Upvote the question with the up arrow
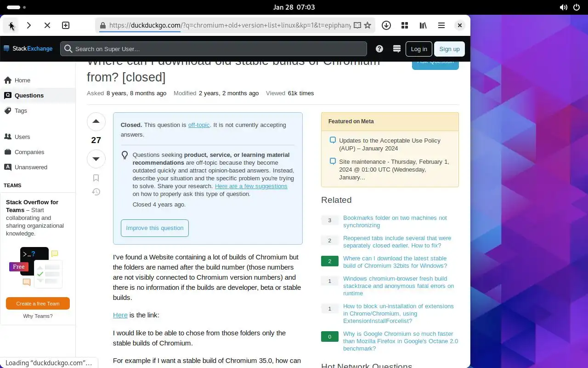 [96, 121]
